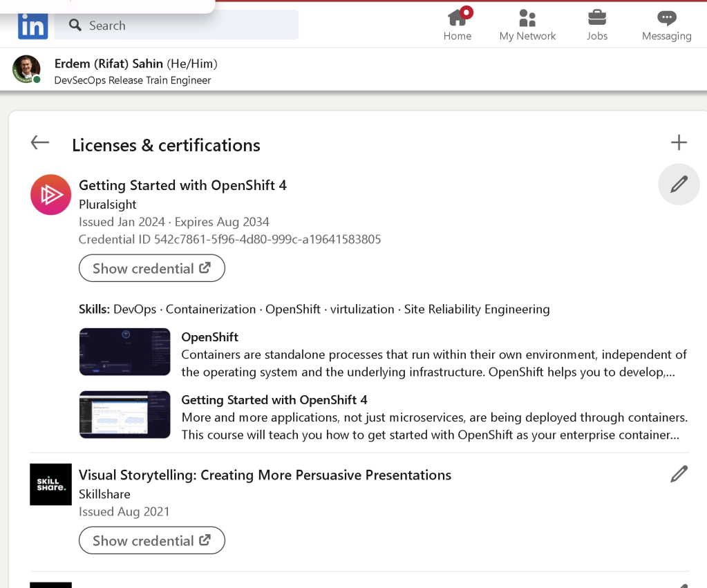Show credential for Pluralsight certification
The width and height of the screenshot is (707, 588).
click(152, 268)
